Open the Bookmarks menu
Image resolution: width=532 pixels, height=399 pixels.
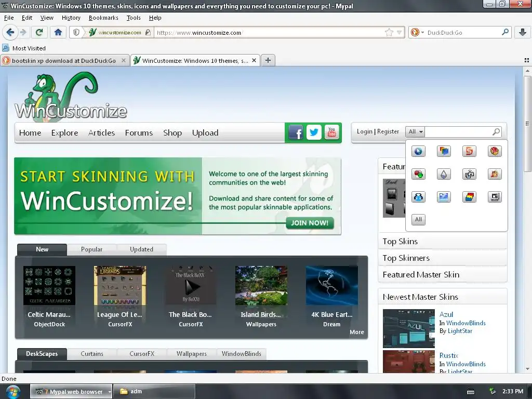103,18
